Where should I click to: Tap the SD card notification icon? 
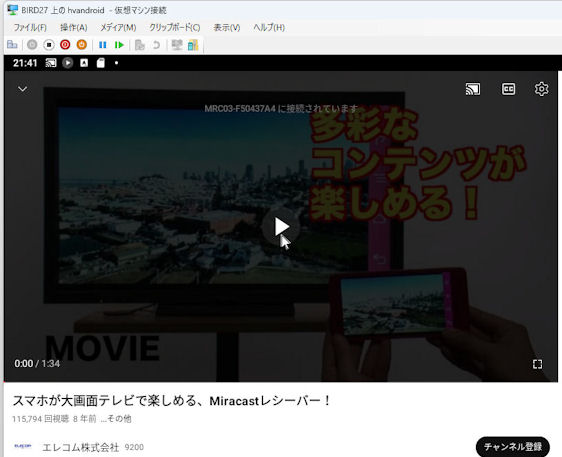pyautogui.click(x=101, y=63)
